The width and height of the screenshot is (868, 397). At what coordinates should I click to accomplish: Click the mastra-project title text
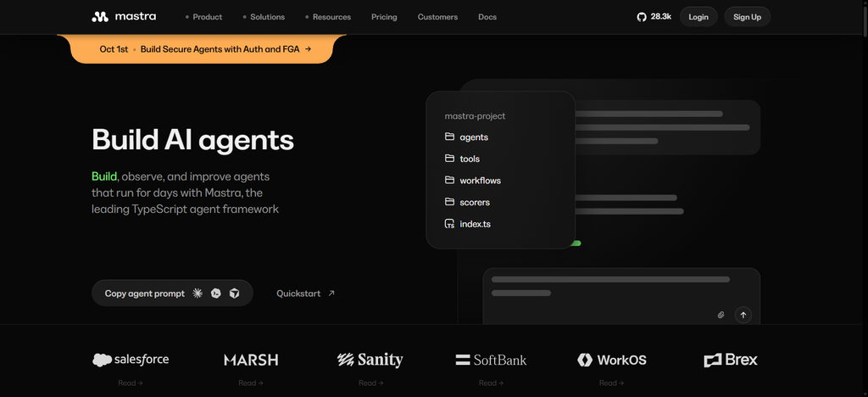pos(475,116)
